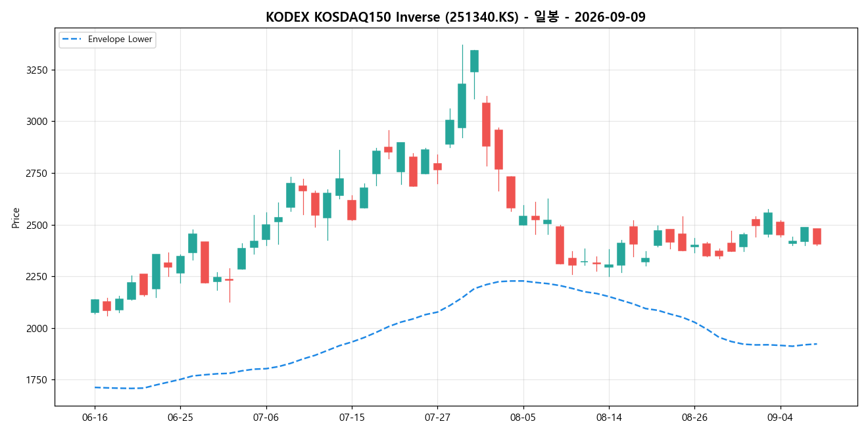Click the 07-15 x-axis date label
The image size is (868, 434).
(x=352, y=418)
